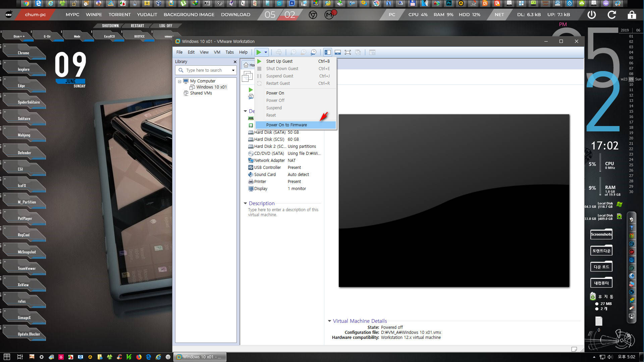Click the LOG OFF button on desktop

pos(166,26)
